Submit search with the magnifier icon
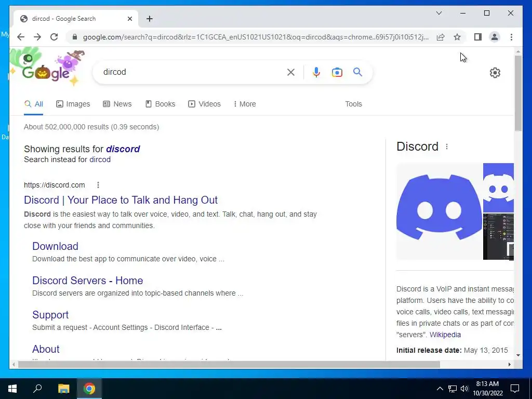Screen dimensions: 532x399 pos(357,72)
